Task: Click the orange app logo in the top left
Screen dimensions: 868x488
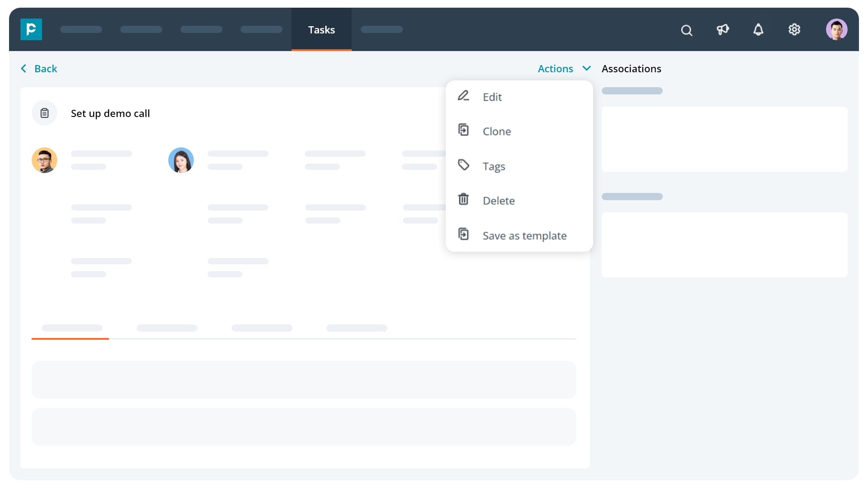Action: tap(31, 29)
